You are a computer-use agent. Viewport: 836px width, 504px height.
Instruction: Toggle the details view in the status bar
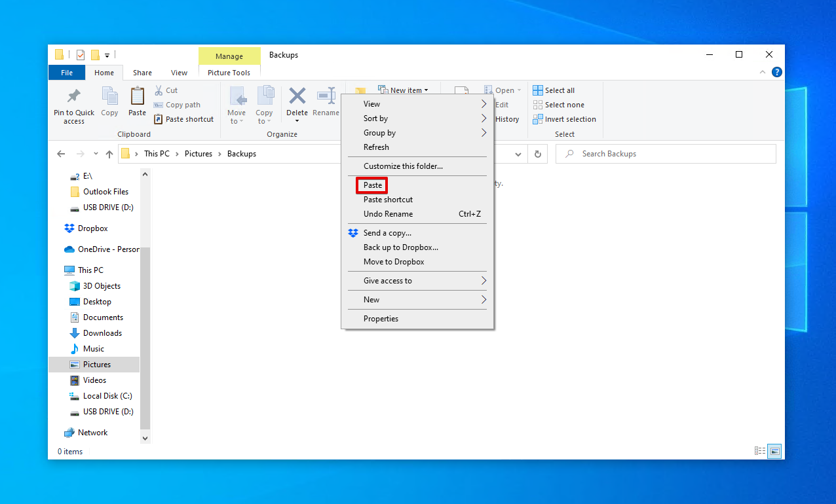point(759,450)
